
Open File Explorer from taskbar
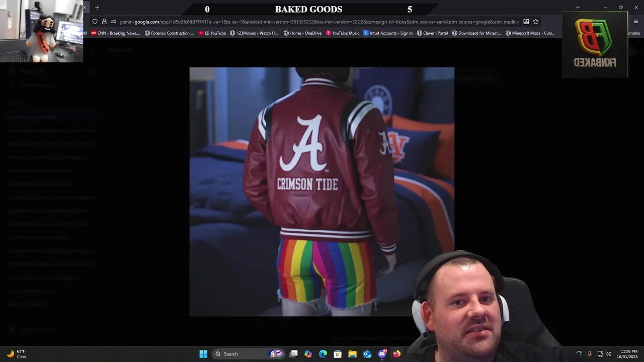[352, 354]
